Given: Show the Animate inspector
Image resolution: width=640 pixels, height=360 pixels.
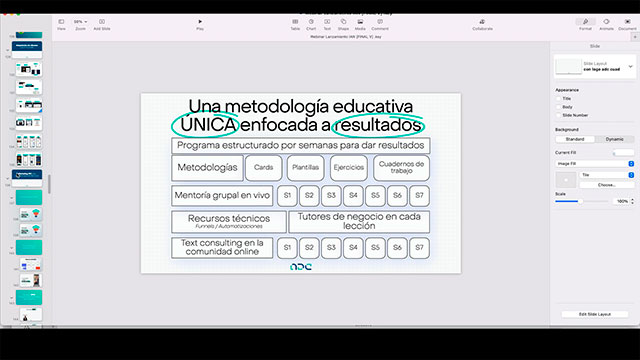Looking at the screenshot, I should [x=606, y=24].
